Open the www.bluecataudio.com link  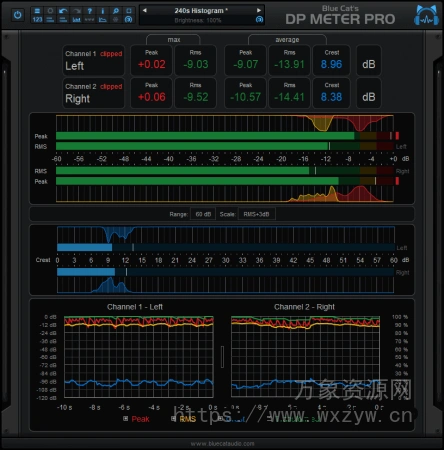(x=222, y=444)
